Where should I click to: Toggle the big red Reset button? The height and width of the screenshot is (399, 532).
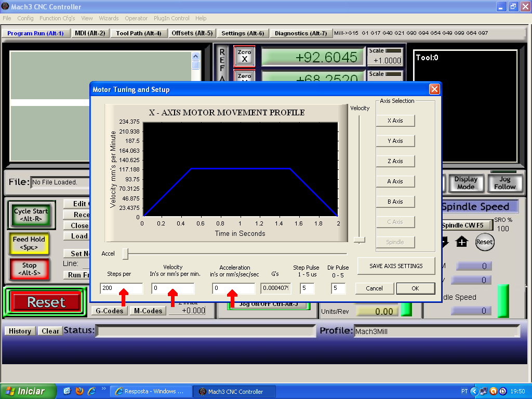tap(46, 302)
